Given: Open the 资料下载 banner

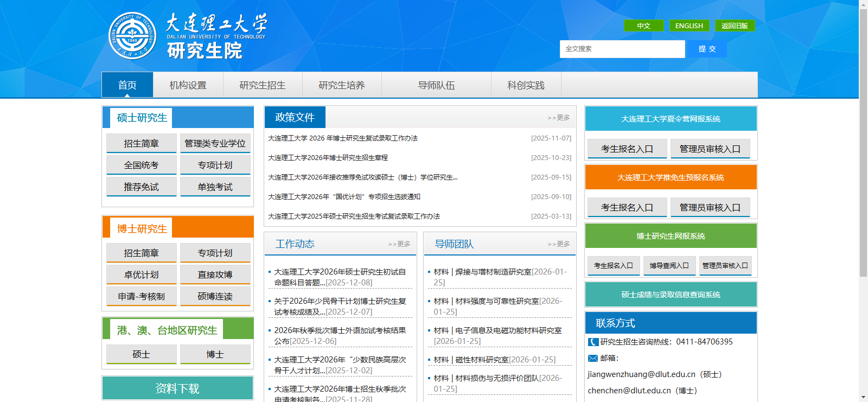Looking at the screenshot, I should [x=177, y=388].
